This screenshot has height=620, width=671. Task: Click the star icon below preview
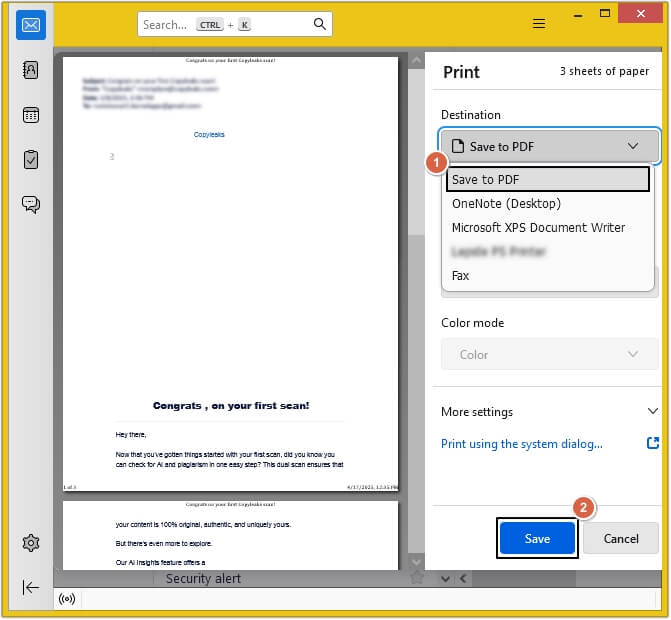(x=416, y=578)
